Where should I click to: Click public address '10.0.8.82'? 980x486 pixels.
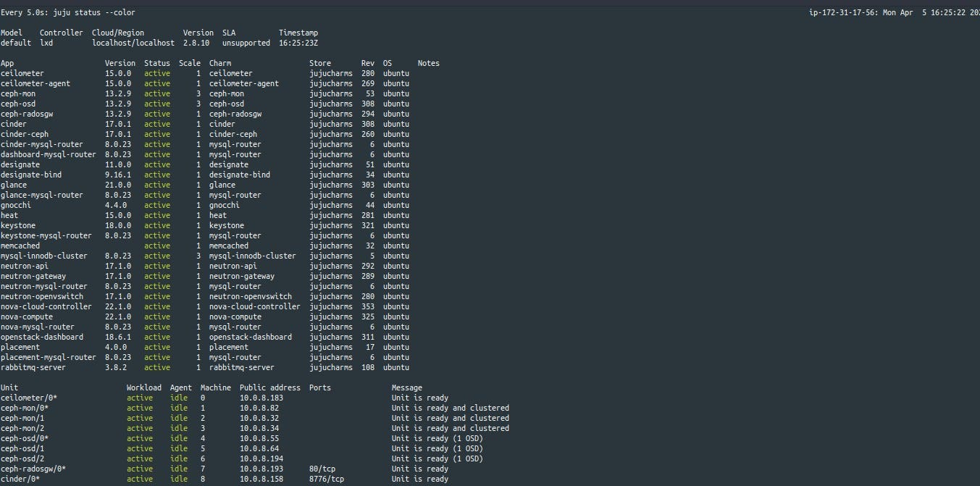(x=259, y=408)
